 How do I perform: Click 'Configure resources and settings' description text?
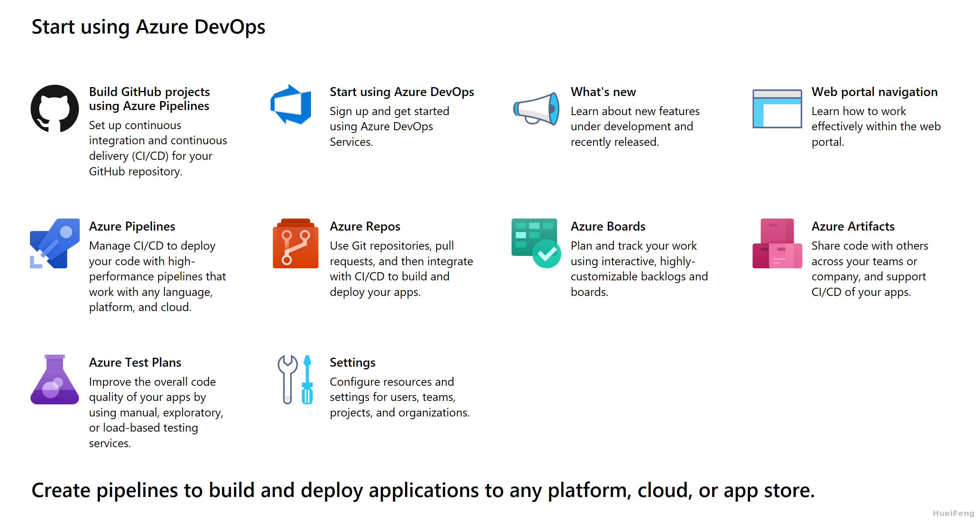(x=400, y=397)
